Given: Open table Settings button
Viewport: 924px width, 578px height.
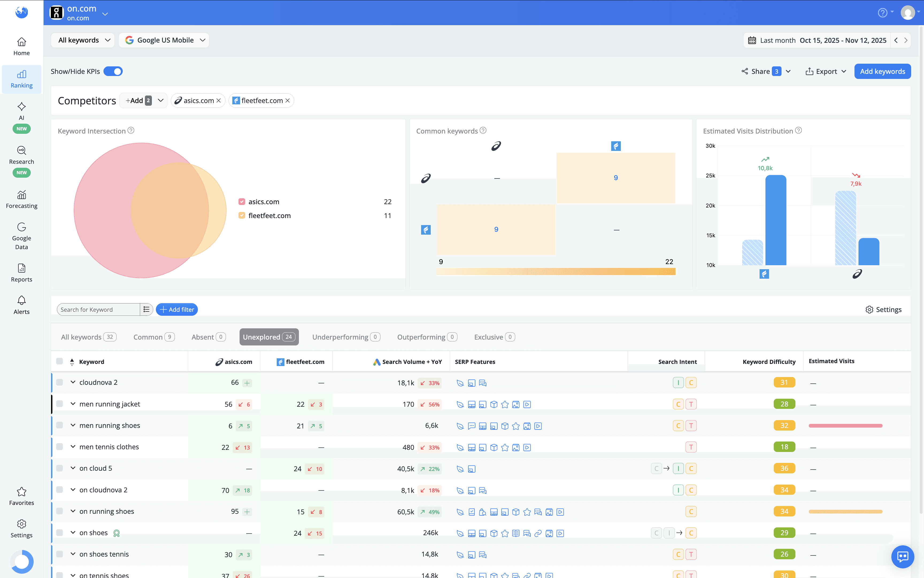Looking at the screenshot, I should point(884,309).
